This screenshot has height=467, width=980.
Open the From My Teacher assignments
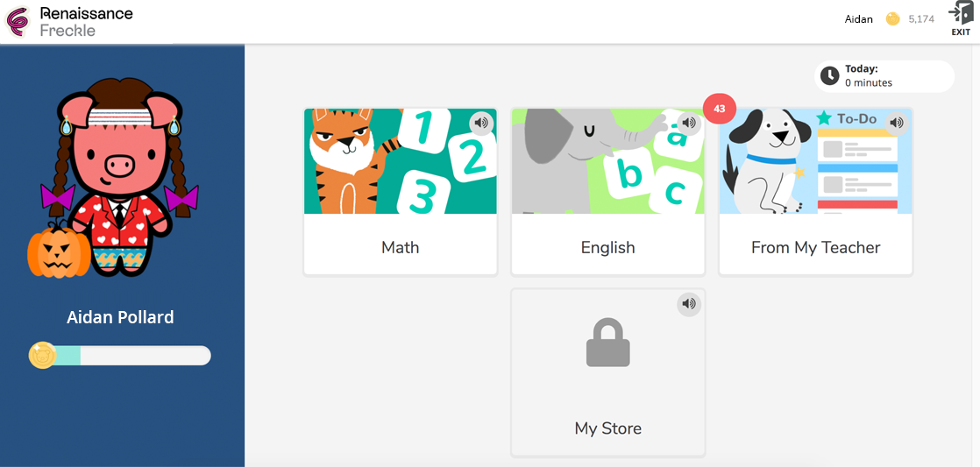[815, 247]
